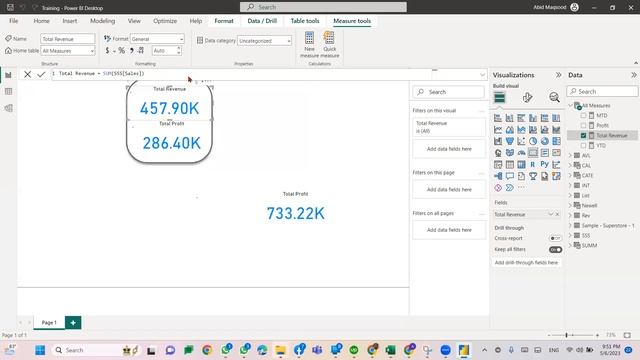Choose funnel chart visual

tap(509, 141)
